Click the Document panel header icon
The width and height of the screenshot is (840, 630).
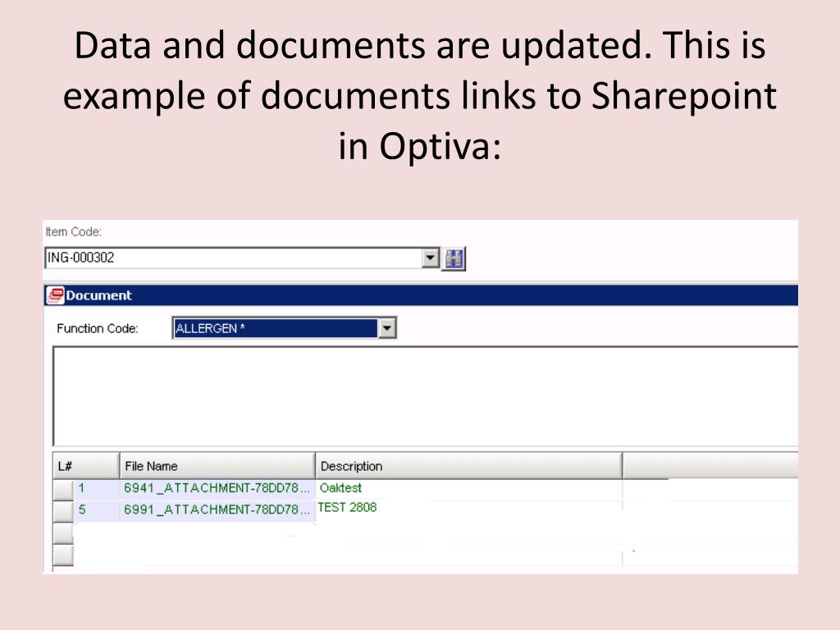coord(55,295)
